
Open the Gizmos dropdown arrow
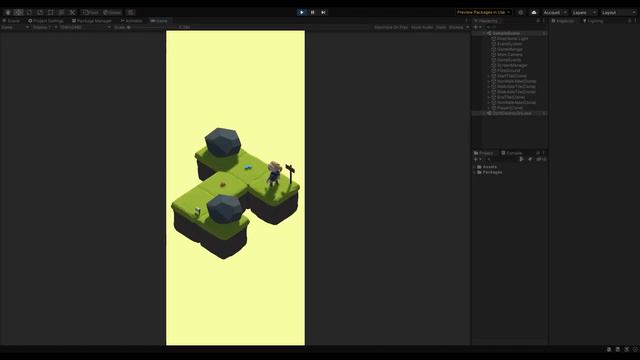coord(467,27)
